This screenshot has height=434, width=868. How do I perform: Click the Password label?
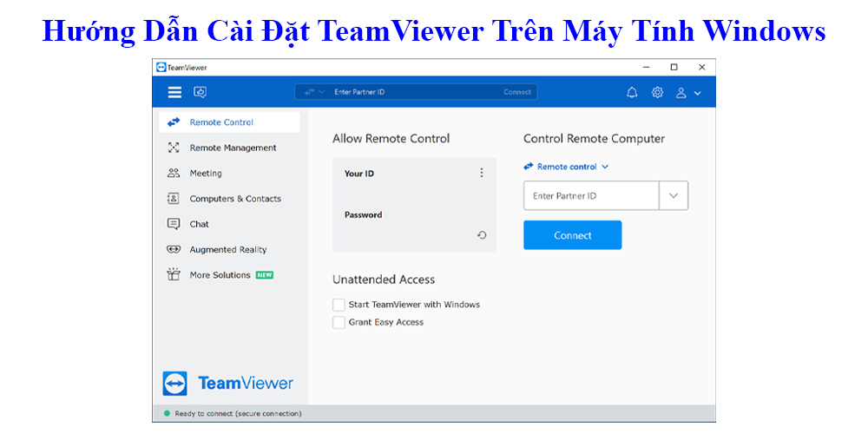click(363, 214)
